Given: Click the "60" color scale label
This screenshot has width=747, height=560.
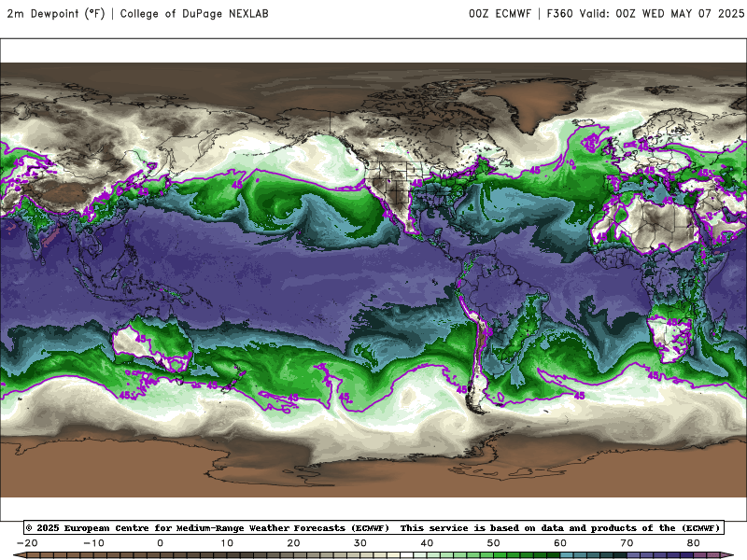Looking at the screenshot, I should pos(560,543).
